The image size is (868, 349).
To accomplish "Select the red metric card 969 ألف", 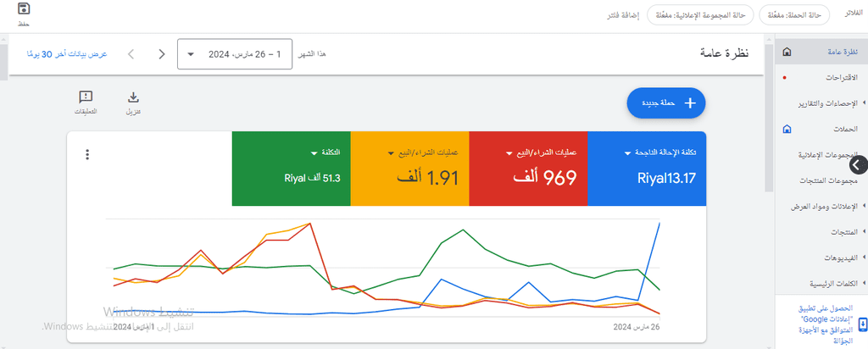I will (528, 169).
